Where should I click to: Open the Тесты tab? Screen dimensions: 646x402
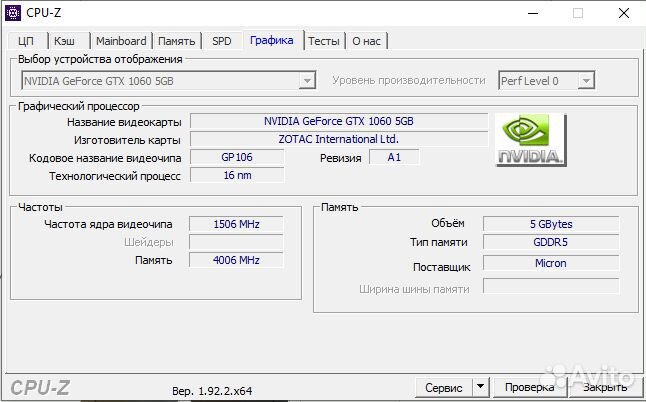324,41
